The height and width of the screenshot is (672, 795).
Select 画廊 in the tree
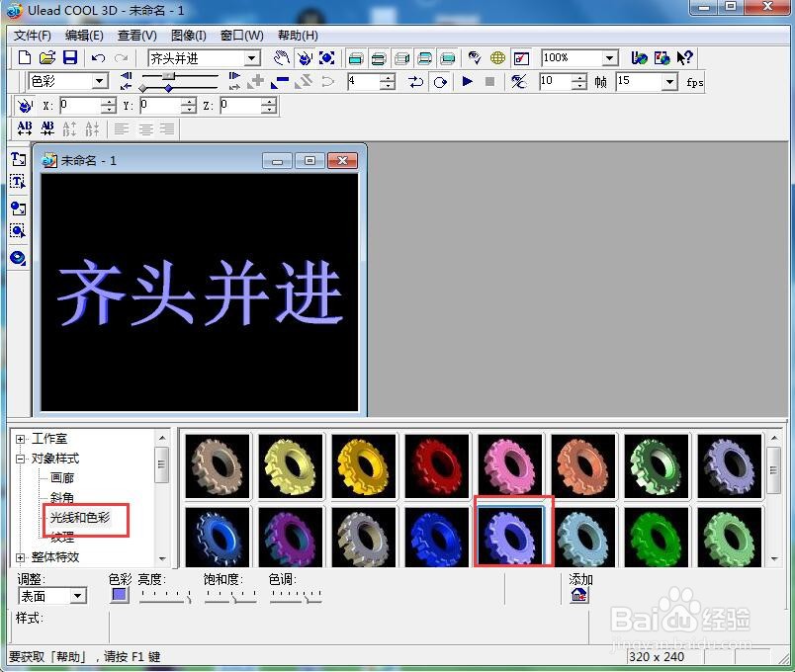point(62,478)
